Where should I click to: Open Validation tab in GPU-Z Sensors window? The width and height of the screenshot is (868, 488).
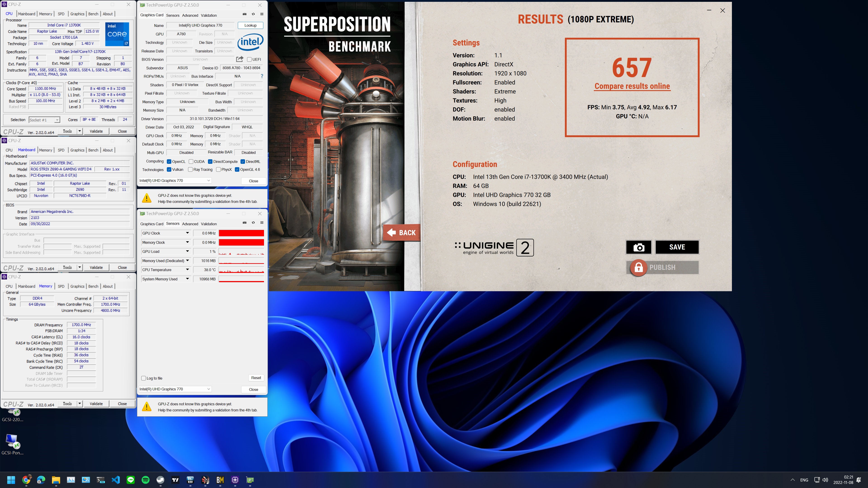209,224
